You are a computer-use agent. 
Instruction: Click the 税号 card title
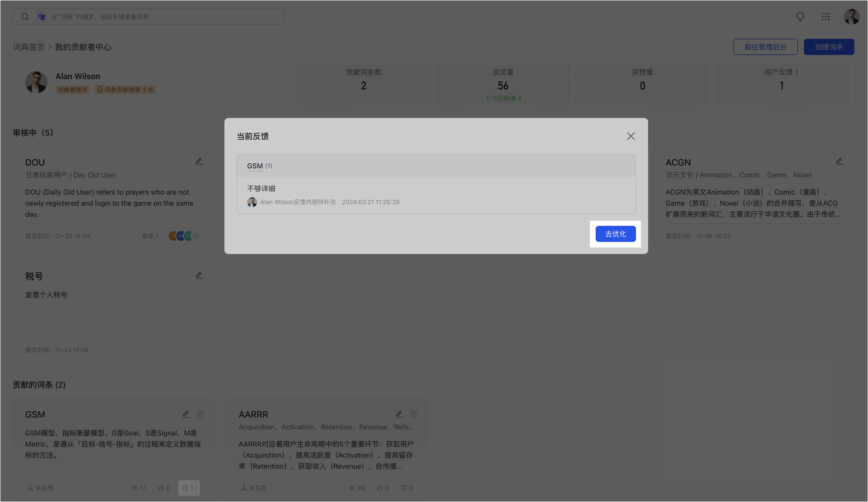pos(34,276)
